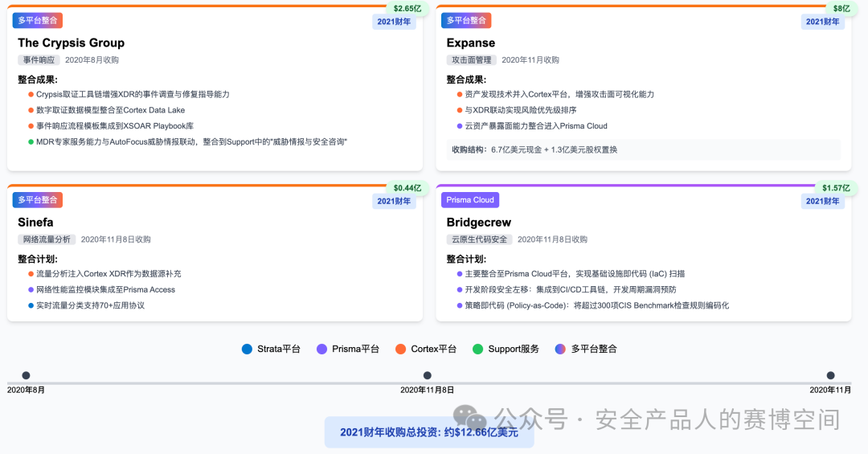Viewport: 868px width, 454px height.
Task: Click the Support服务 legend label
Action: [513, 349]
